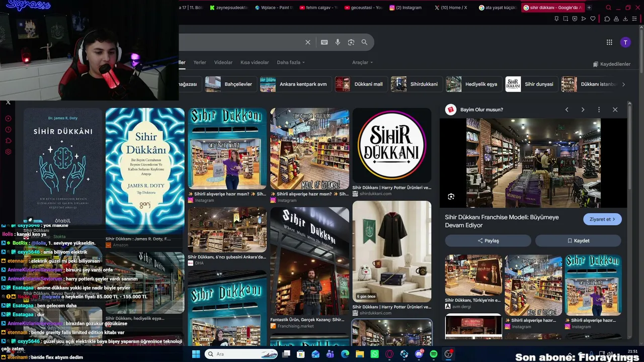Viewport: 644px width, 362px height.
Task: Click the pinboard pin icon in toolbar
Action: coord(556,19)
